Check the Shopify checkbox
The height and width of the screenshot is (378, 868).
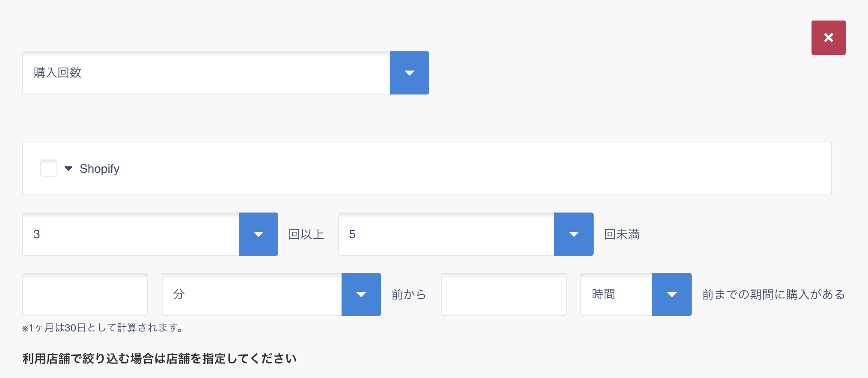[x=49, y=168]
